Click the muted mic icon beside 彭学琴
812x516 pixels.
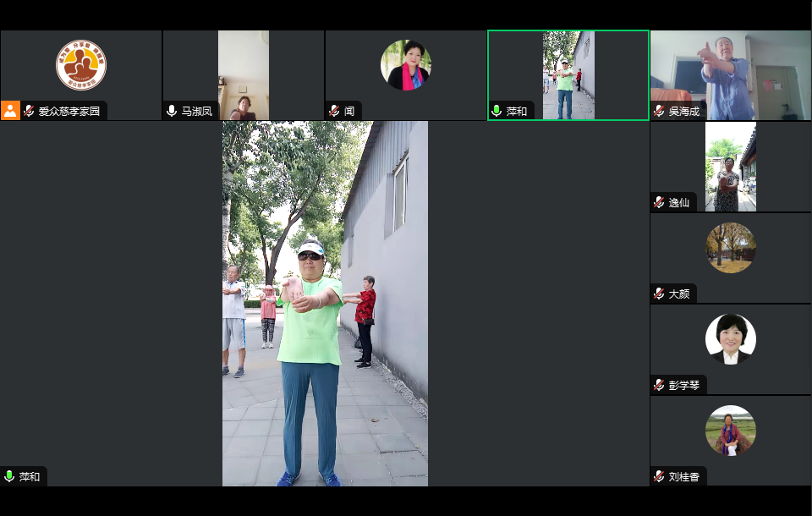(659, 385)
